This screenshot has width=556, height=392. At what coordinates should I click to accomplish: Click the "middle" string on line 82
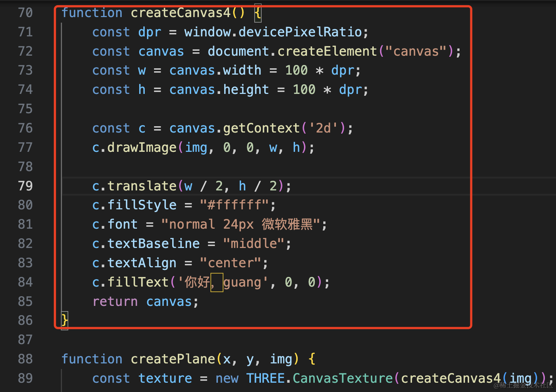(x=254, y=244)
